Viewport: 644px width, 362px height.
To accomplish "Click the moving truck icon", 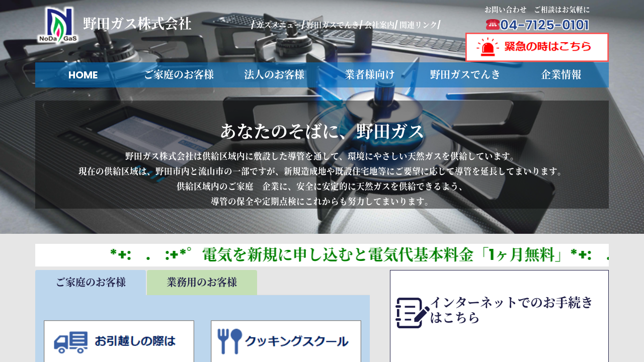I will pos(71,342).
